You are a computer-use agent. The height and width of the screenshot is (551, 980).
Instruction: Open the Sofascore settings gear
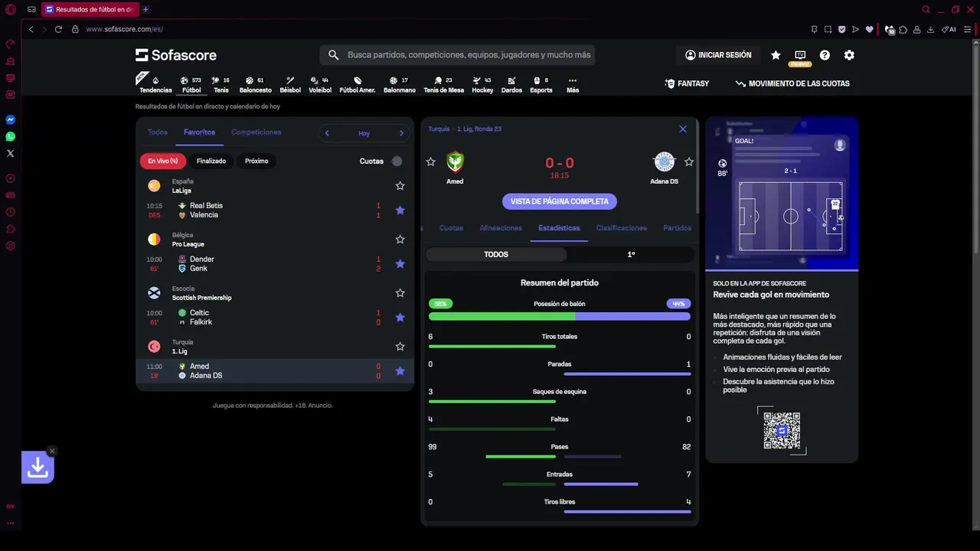point(849,55)
